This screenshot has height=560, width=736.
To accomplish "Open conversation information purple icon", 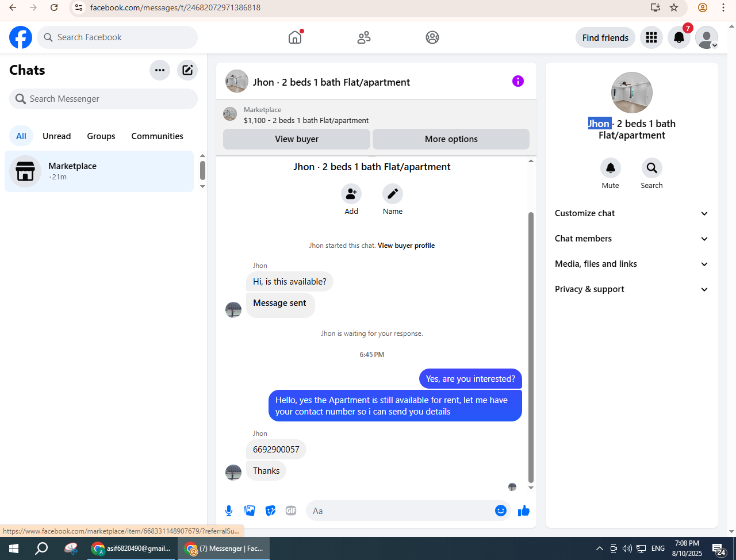I will tap(518, 81).
